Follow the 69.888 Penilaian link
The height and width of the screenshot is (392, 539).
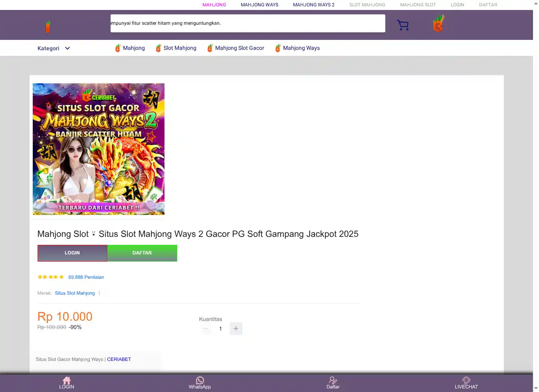click(86, 277)
